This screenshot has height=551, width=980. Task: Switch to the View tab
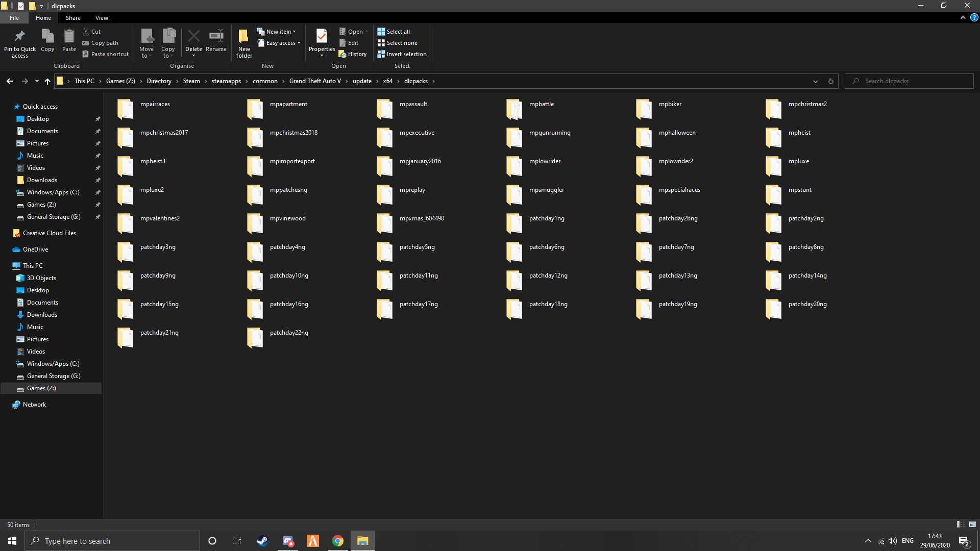(102, 17)
